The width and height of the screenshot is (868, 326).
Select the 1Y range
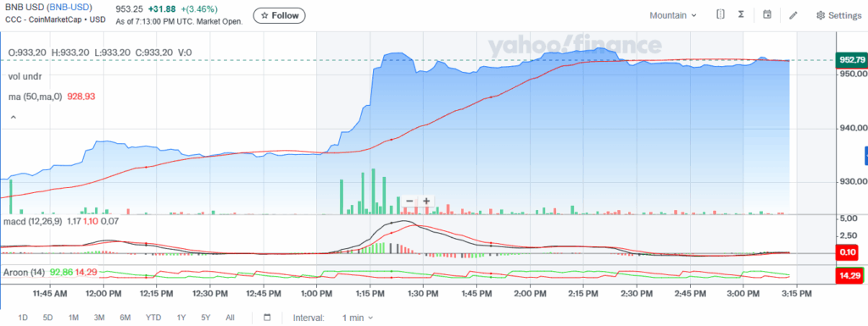click(181, 318)
